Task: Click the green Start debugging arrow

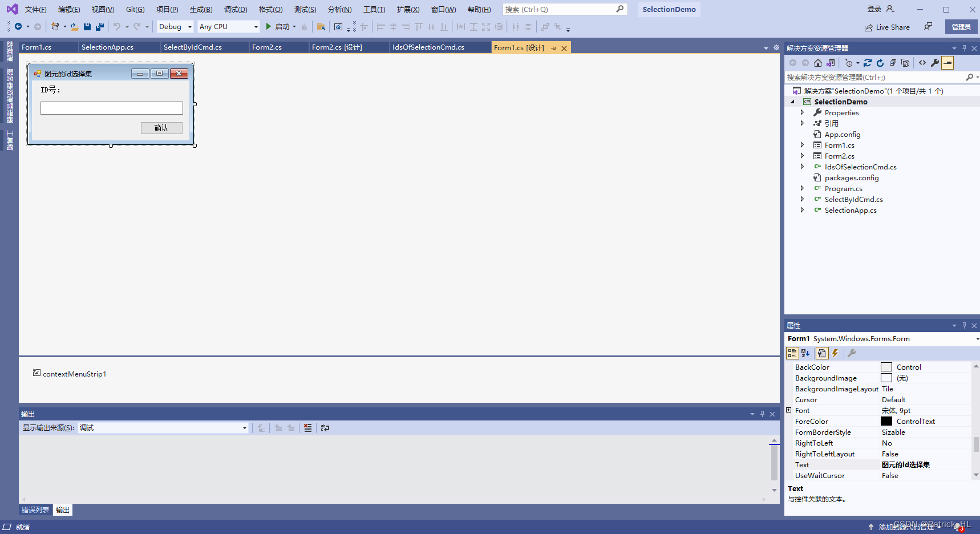Action: (268, 27)
